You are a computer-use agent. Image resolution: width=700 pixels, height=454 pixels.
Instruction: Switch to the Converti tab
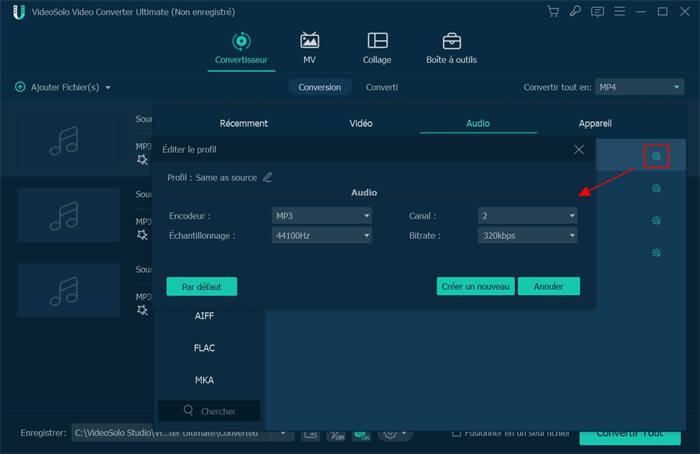click(382, 87)
